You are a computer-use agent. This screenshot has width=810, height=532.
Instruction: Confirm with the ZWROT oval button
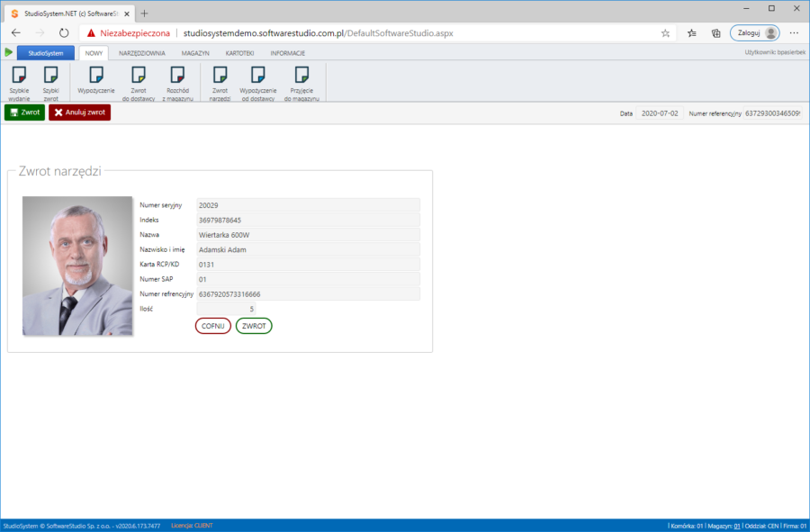click(x=254, y=326)
